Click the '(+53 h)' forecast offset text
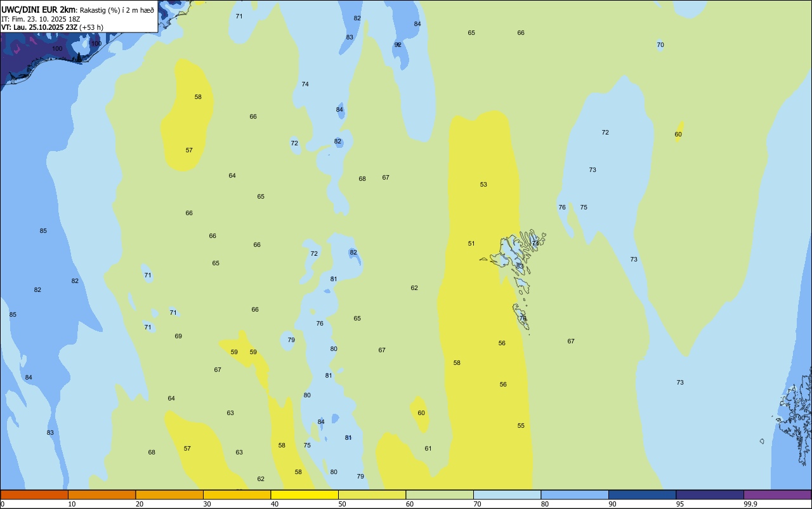812x509 pixels. point(91,27)
